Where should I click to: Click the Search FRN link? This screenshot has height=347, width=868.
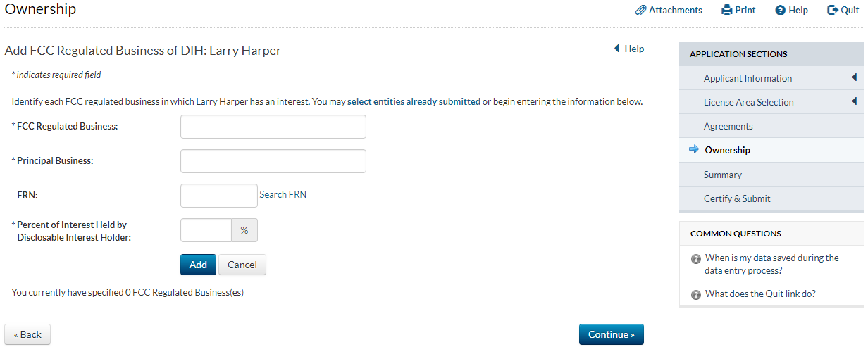coord(283,195)
